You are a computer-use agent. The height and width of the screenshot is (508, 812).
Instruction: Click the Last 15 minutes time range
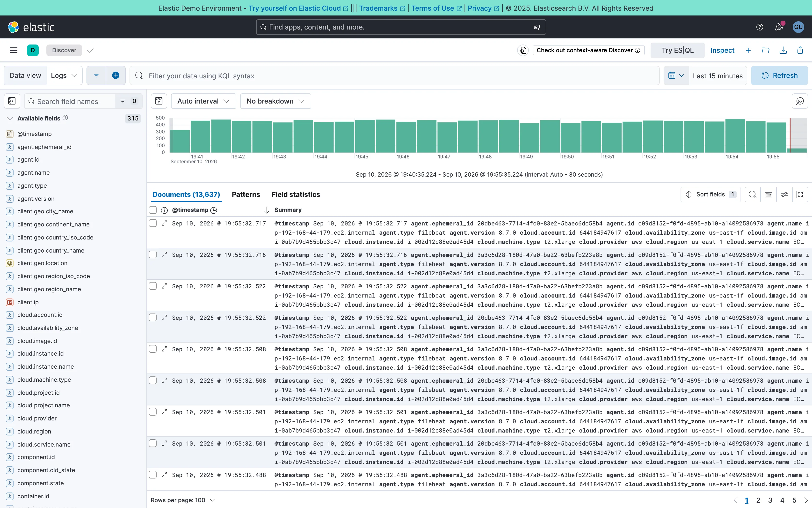point(718,76)
